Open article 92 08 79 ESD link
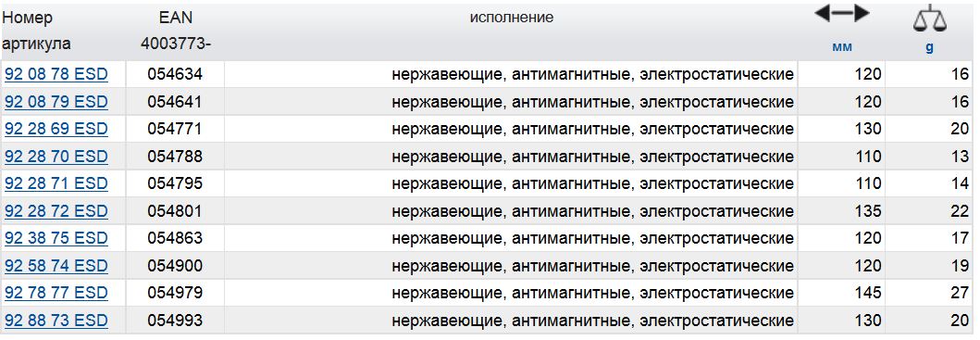Screen dimensions: 980x340 coord(56,101)
